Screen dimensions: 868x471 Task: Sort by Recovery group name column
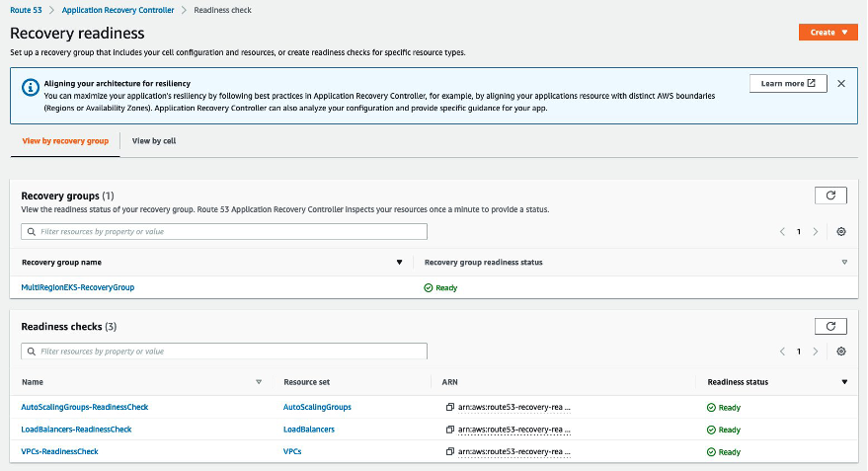point(399,263)
